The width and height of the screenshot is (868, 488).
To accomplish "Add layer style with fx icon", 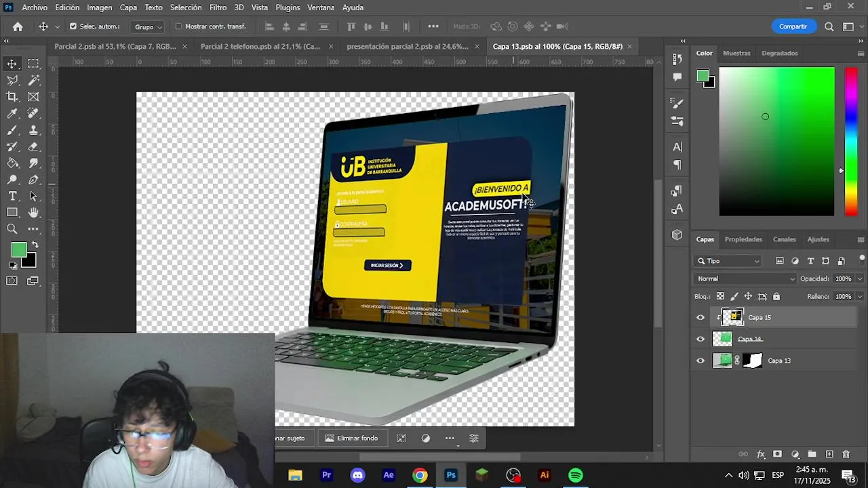I will pyautogui.click(x=761, y=454).
